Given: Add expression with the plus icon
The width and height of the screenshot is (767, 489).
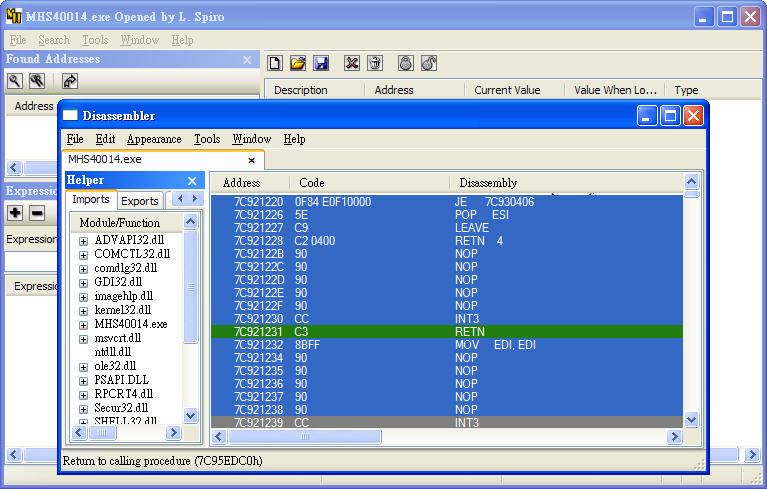Looking at the screenshot, I should tap(15, 213).
